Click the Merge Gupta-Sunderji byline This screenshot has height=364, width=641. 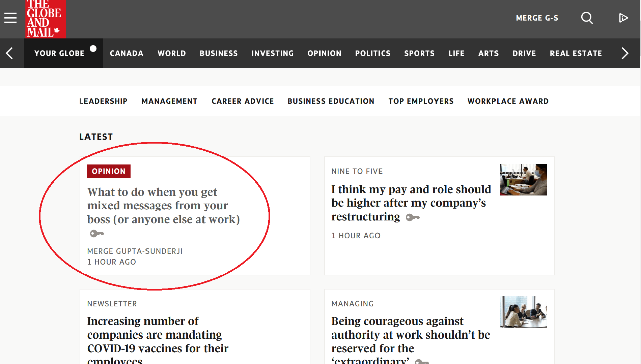135,251
